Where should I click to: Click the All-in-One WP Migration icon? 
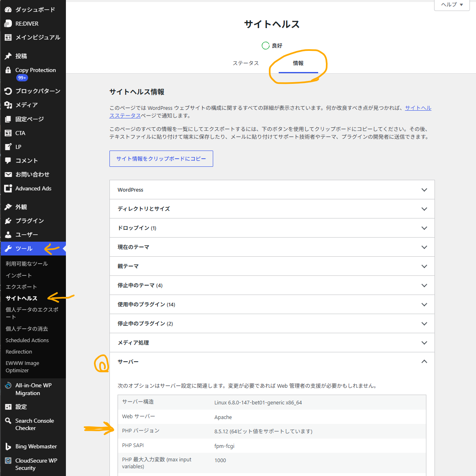[8, 386]
